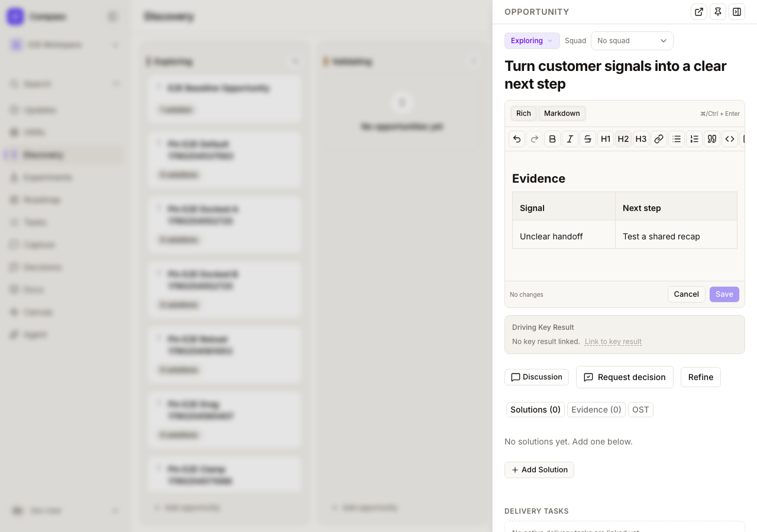Toggle italic formatting
The image size is (757, 532).
[570, 139]
